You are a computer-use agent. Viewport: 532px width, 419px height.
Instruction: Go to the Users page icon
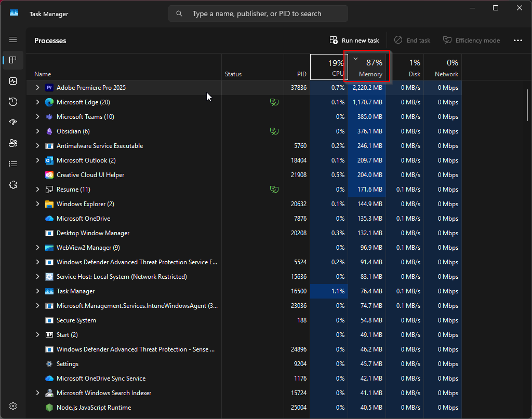tap(13, 143)
